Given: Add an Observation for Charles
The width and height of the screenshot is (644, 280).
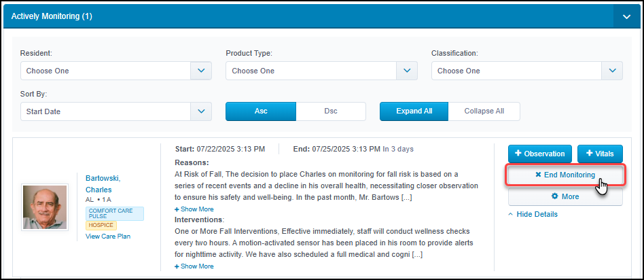Looking at the screenshot, I should (539, 154).
